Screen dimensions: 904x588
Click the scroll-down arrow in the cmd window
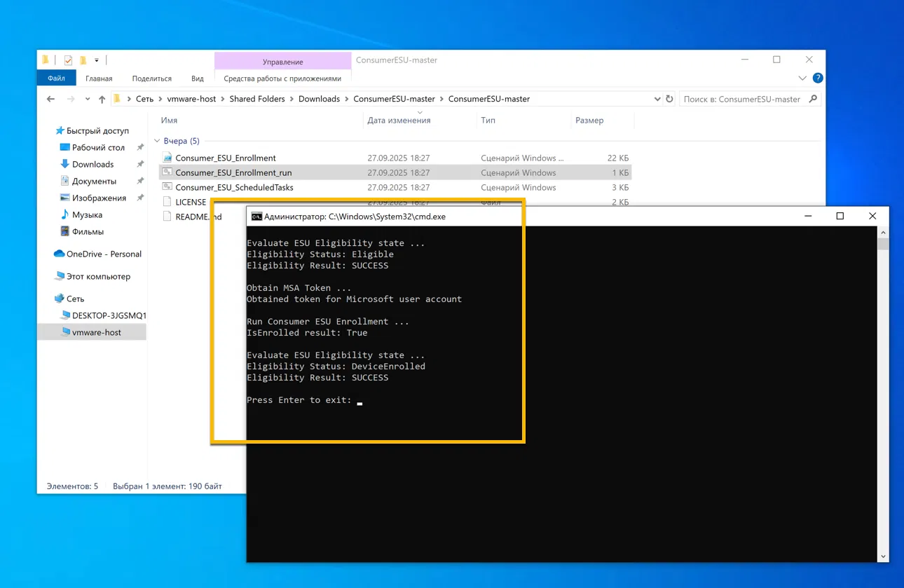pos(883,556)
